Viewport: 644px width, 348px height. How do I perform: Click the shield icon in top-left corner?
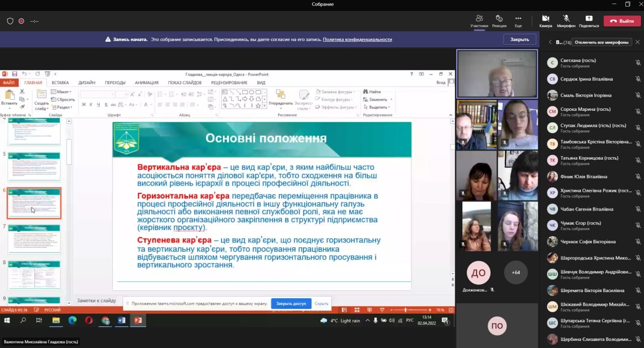tap(10, 21)
